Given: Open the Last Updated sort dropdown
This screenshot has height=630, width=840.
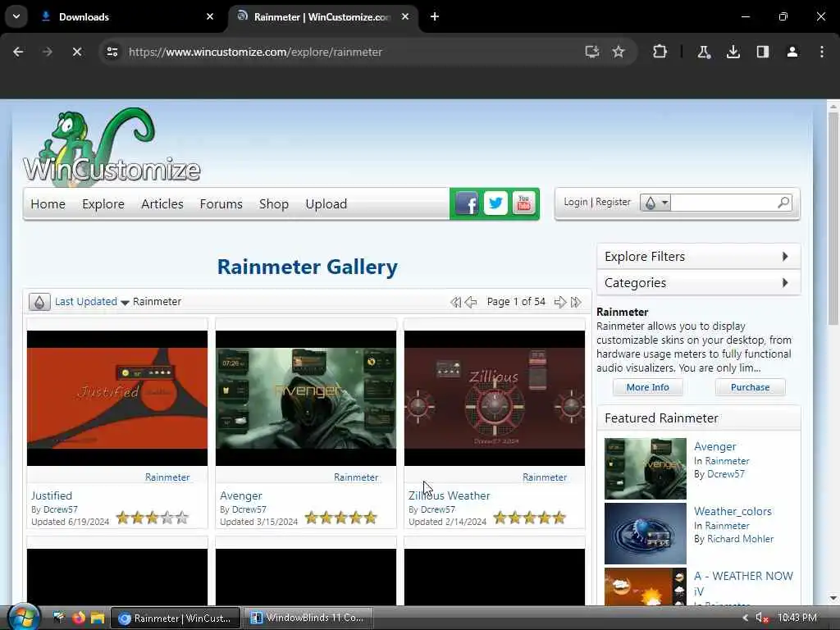Looking at the screenshot, I should click(x=92, y=302).
